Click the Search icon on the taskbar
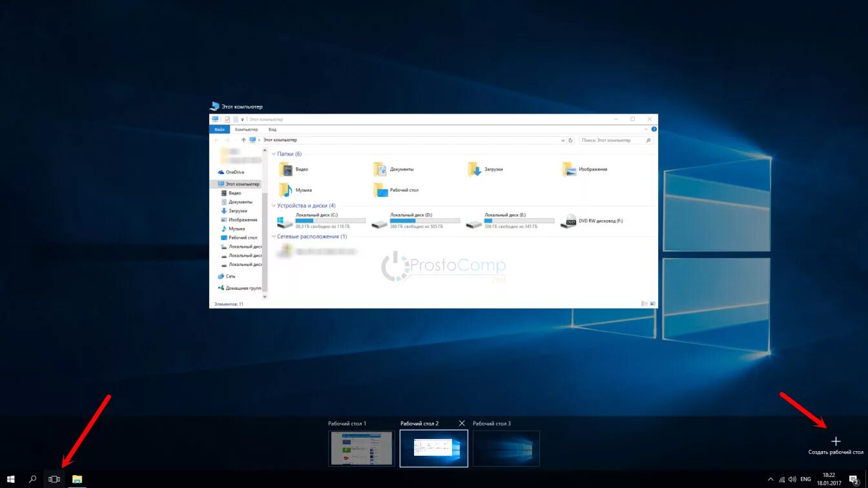The height and width of the screenshot is (488, 868). pos(32,479)
